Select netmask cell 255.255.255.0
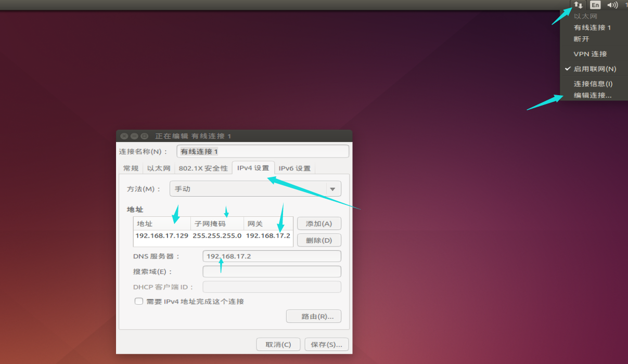 tap(217, 236)
